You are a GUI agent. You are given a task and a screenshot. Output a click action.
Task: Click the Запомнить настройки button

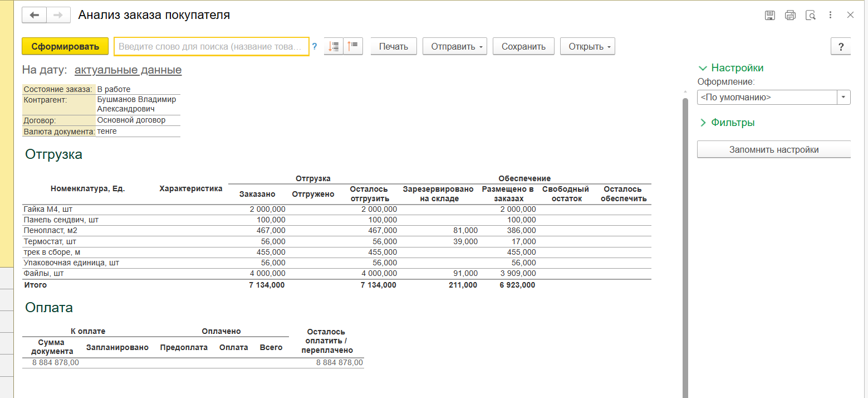pos(773,149)
